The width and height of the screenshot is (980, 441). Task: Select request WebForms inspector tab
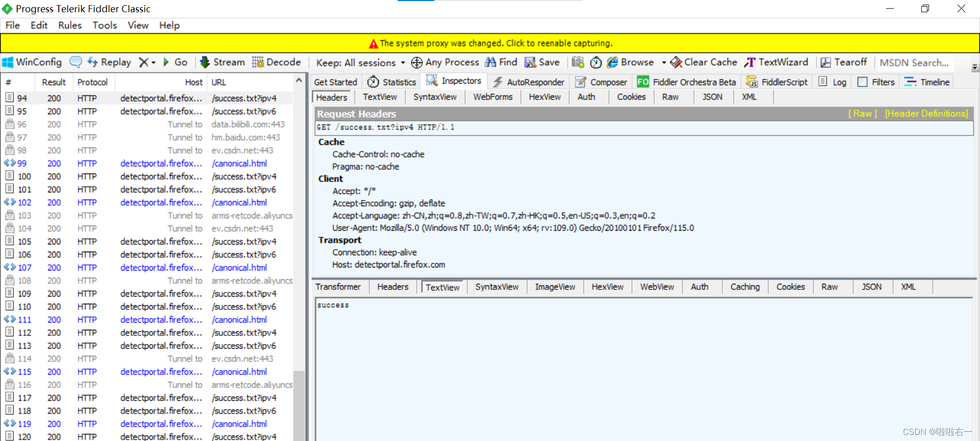coord(493,97)
